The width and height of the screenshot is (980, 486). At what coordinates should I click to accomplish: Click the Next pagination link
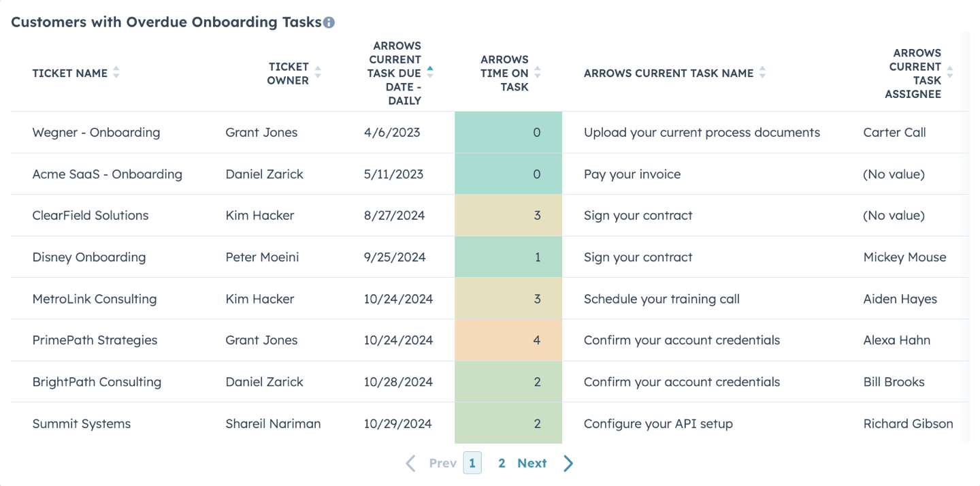pyautogui.click(x=532, y=464)
